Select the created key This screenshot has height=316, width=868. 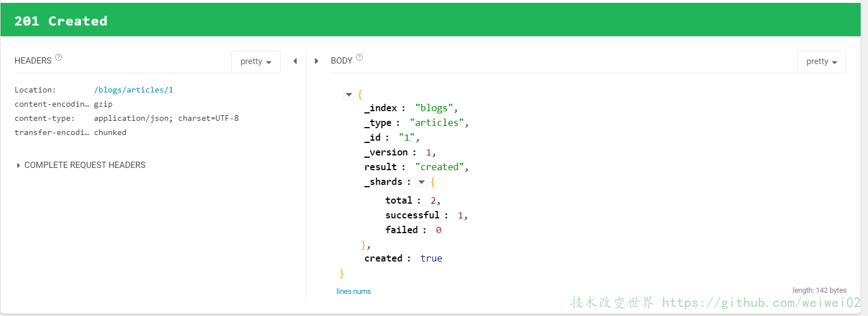point(383,258)
